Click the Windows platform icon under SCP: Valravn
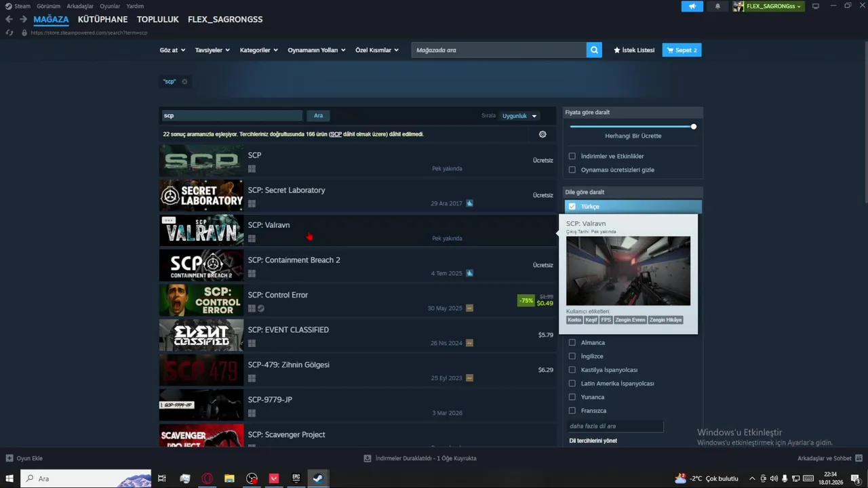Image resolution: width=868 pixels, height=488 pixels. pyautogui.click(x=252, y=239)
